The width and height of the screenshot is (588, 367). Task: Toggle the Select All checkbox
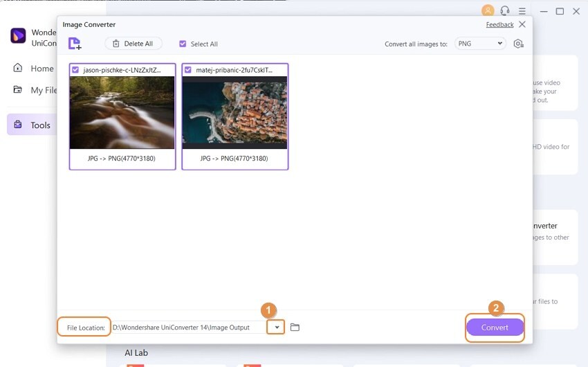[x=183, y=44]
